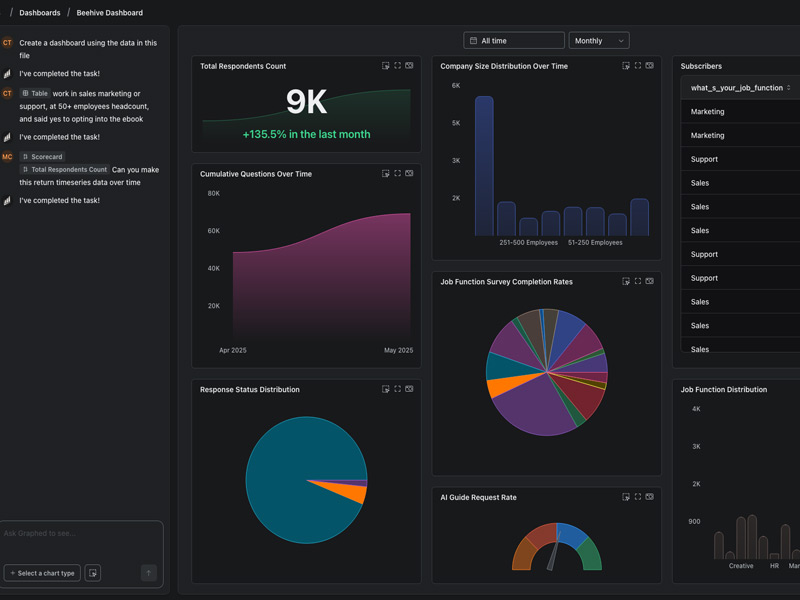Expand Job Function Survey Completion Rates to fullscreen
The width and height of the screenshot is (800, 600).
638,282
